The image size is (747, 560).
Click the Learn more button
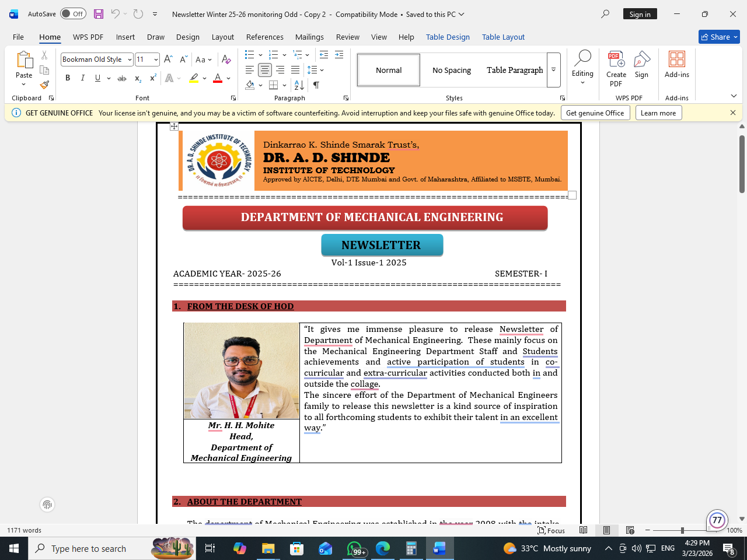point(658,113)
